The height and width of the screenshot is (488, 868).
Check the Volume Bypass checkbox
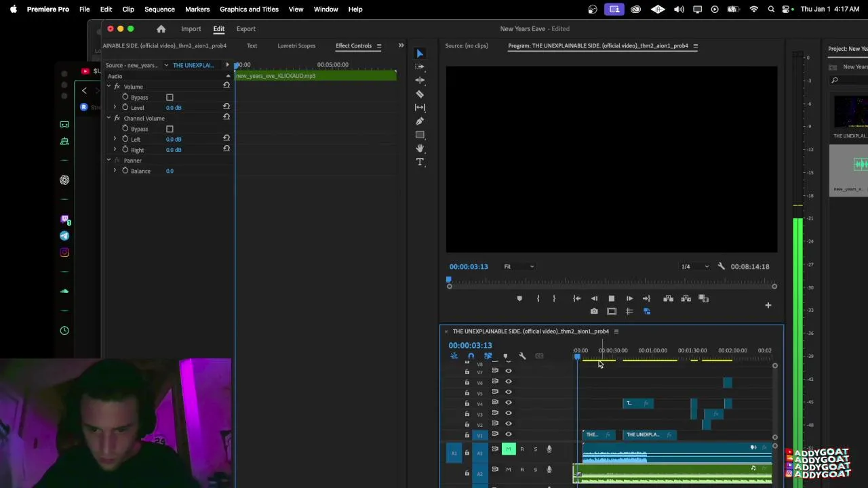point(170,98)
